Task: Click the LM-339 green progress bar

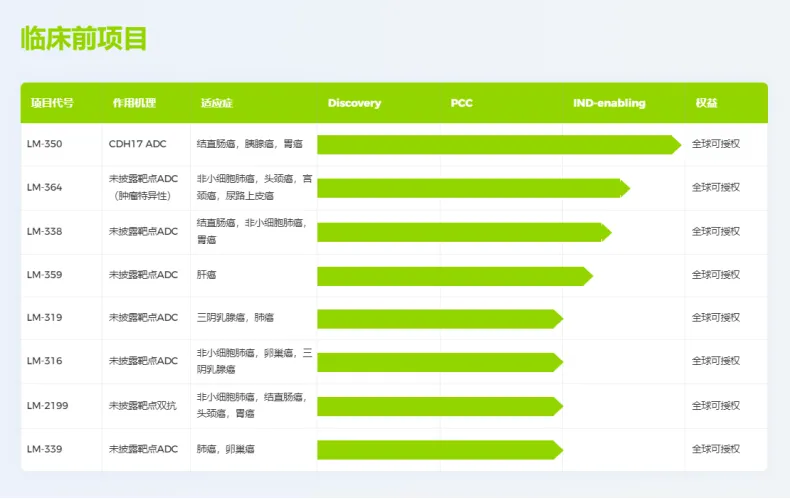Action: [440, 449]
